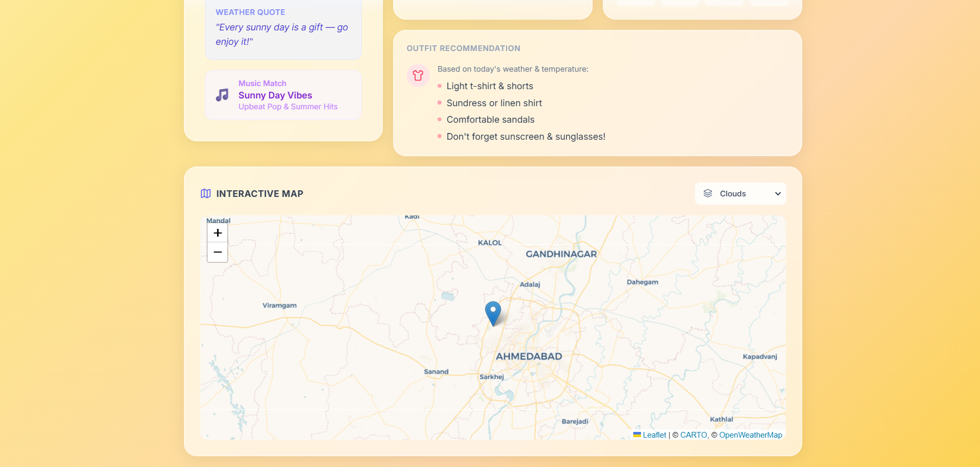
Task: Click the GANDHINAGAR label on map
Action: (x=561, y=254)
